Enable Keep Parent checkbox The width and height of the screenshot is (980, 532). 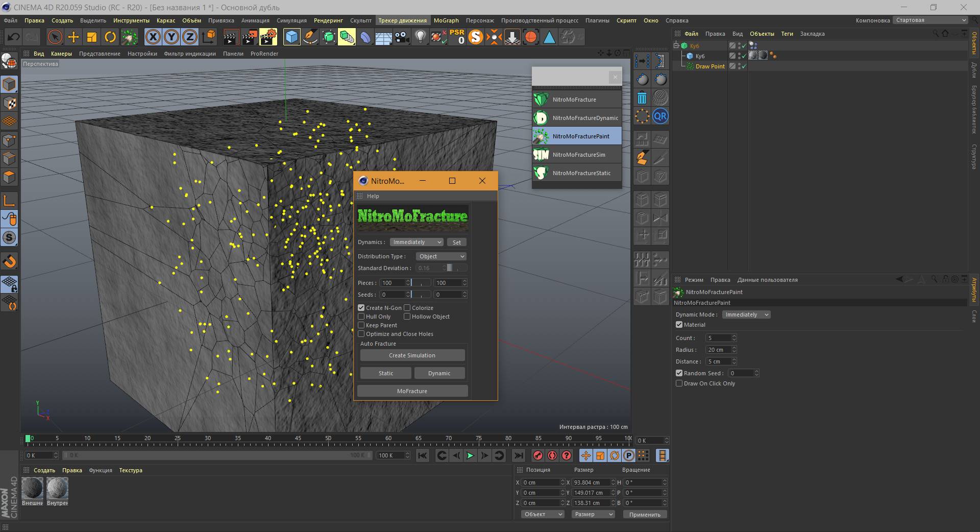(361, 325)
